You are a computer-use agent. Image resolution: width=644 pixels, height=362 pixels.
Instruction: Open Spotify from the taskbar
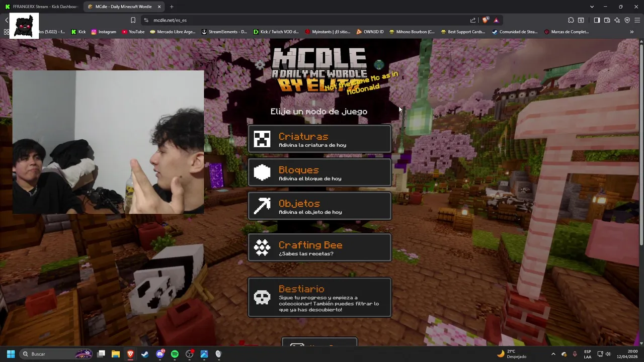coord(175,354)
